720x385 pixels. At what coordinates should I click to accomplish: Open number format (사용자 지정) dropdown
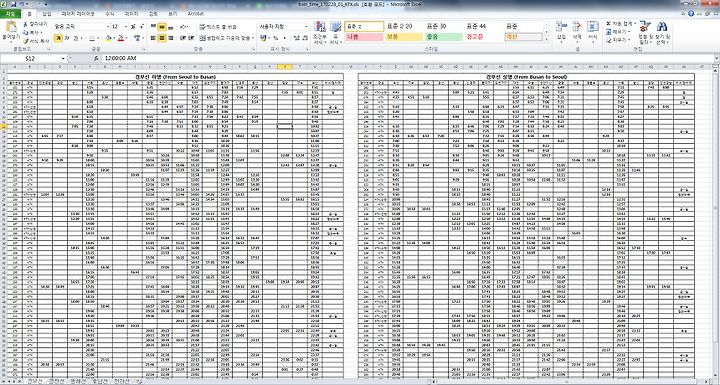coord(306,27)
